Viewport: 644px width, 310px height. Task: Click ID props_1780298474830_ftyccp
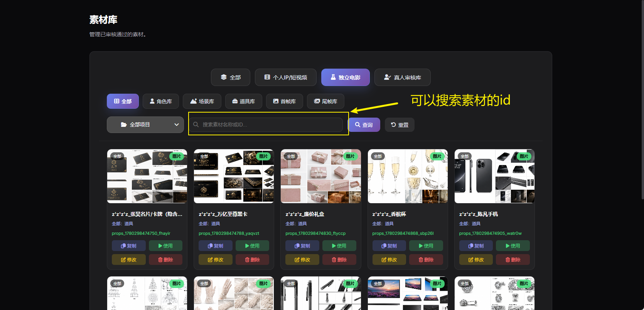click(315, 233)
